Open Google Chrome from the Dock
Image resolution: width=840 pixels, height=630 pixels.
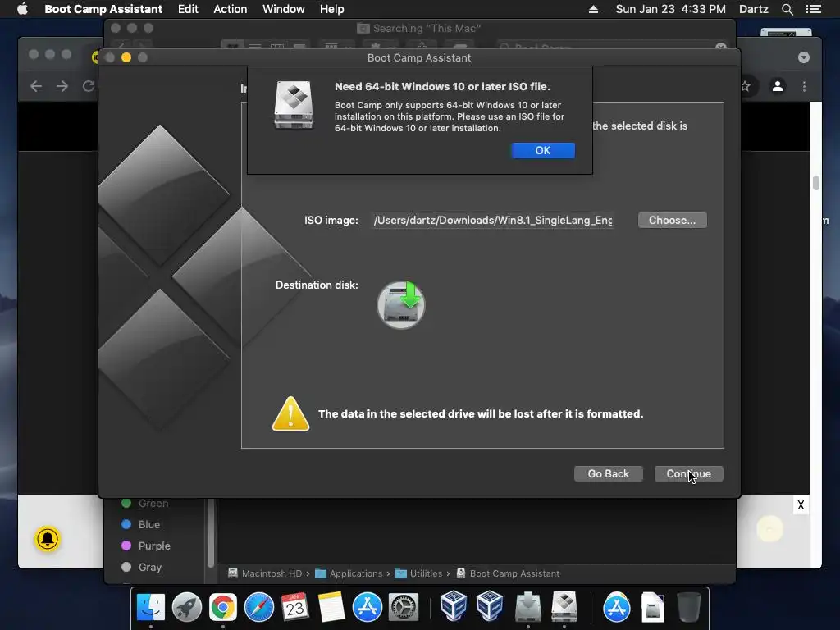click(223, 607)
